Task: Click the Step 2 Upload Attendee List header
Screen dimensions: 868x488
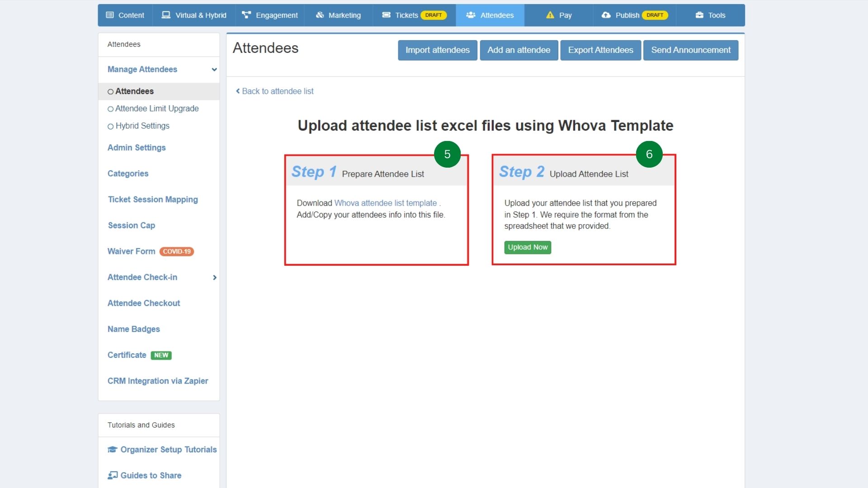Action: 584,172
